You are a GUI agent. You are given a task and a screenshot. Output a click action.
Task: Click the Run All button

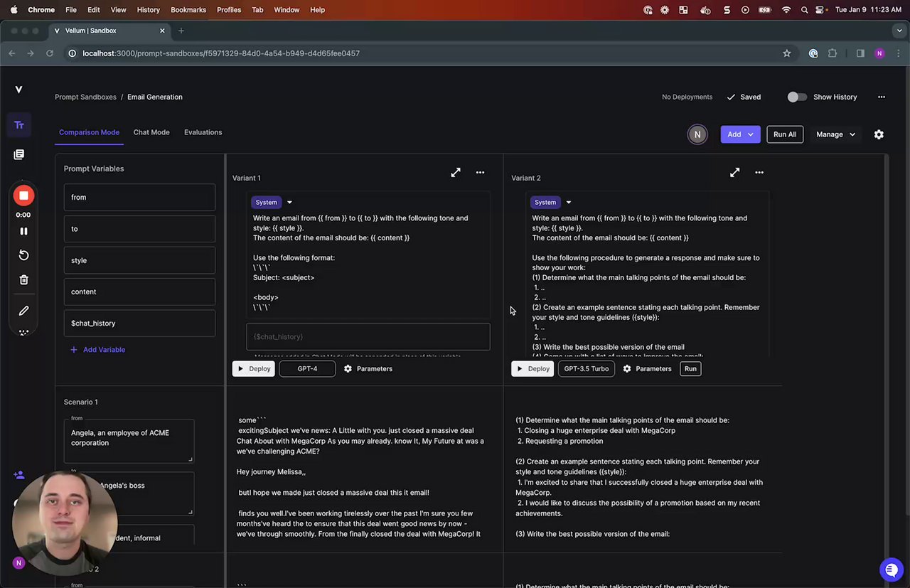(785, 134)
